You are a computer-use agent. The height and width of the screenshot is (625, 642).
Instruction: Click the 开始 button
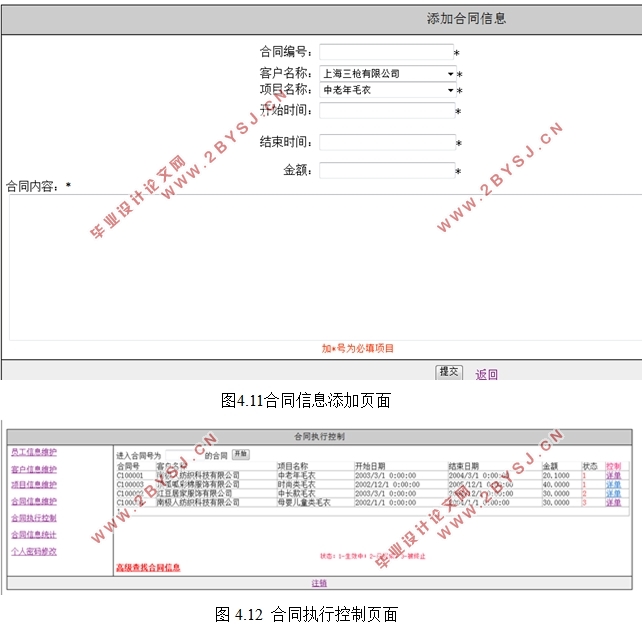point(241,454)
